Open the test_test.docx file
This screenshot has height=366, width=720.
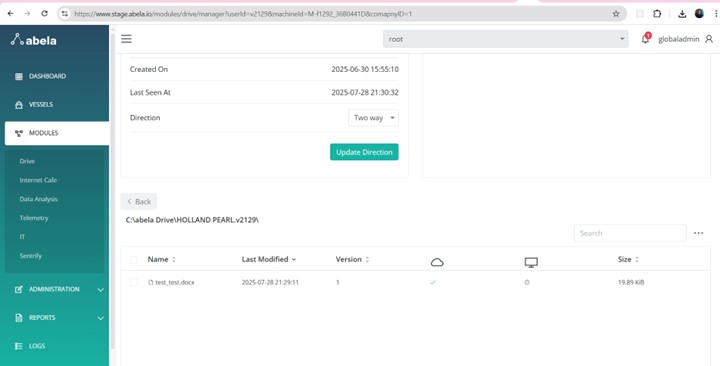(x=174, y=282)
